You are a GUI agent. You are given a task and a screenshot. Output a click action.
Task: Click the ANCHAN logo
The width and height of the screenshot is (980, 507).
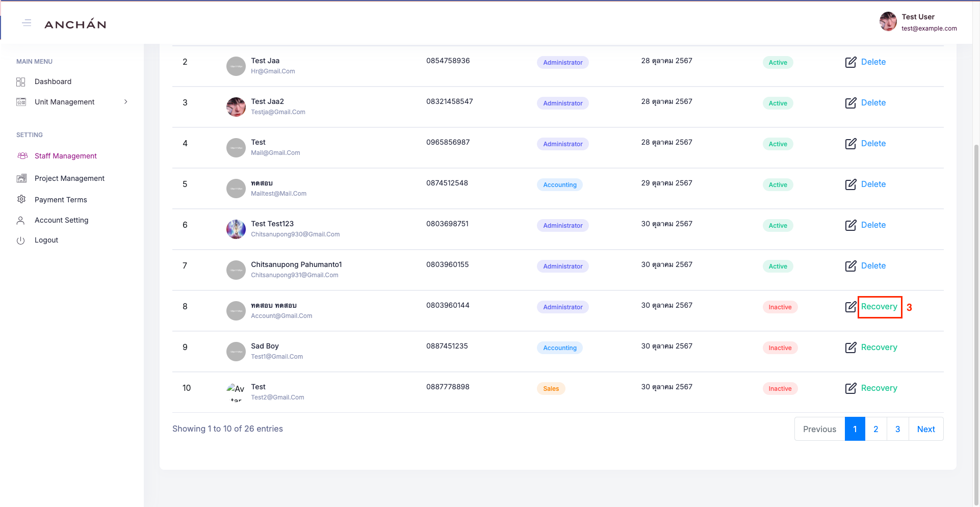75,24
